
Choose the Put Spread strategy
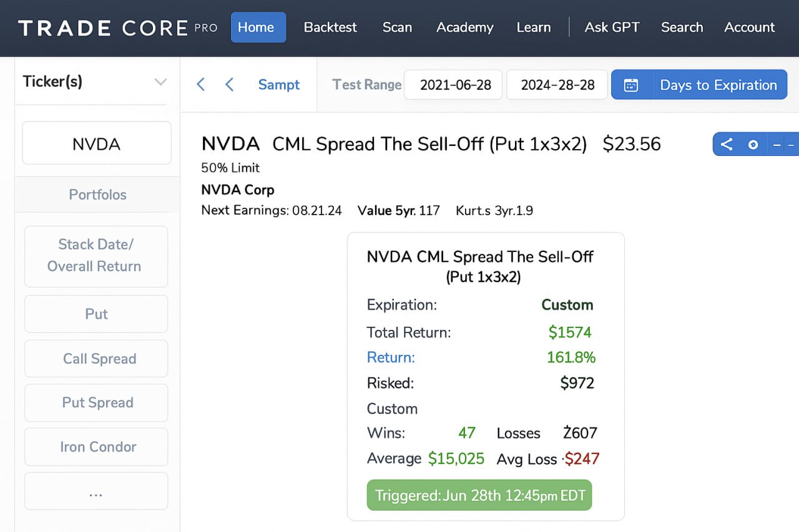tap(96, 402)
